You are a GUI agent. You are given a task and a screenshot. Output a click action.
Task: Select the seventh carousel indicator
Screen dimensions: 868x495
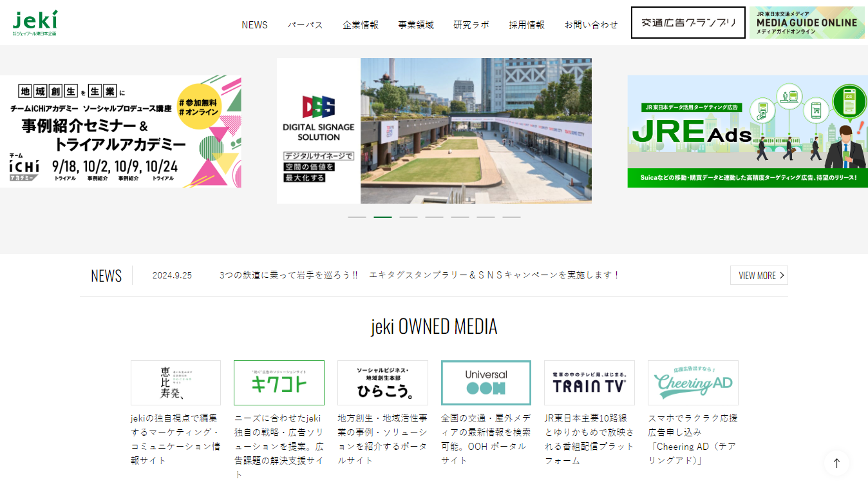(511, 217)
